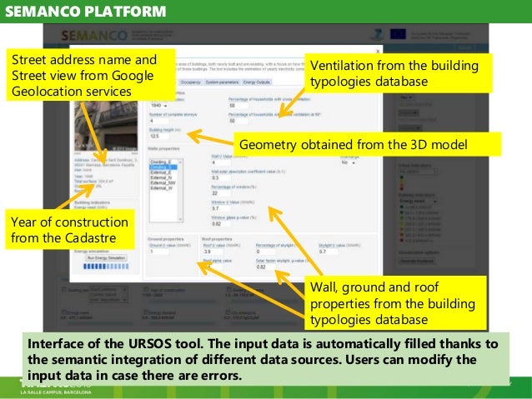Edit the skylight U value field
The height and width of the screenshot is (399, 532).
(x=328, y=252)
